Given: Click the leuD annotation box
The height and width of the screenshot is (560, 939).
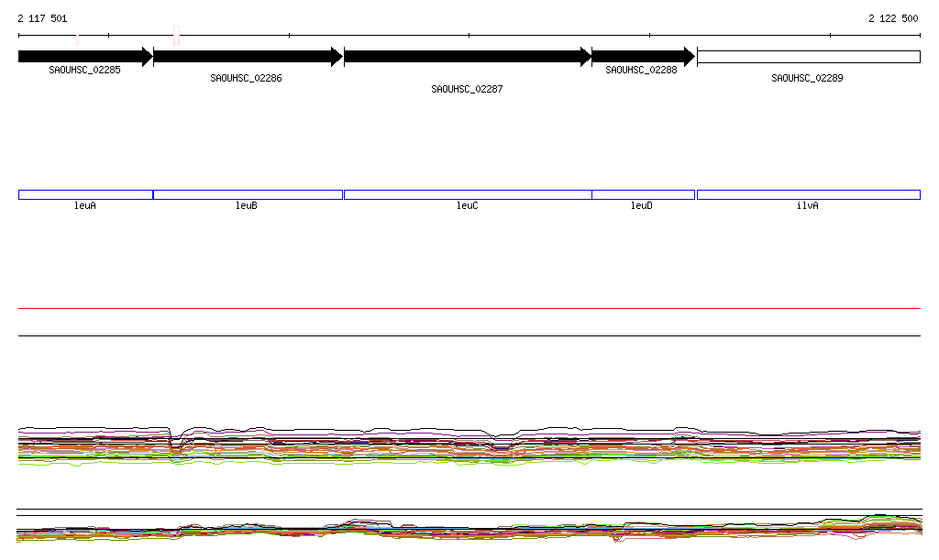Looking at the screenshot, I should 643,194.
